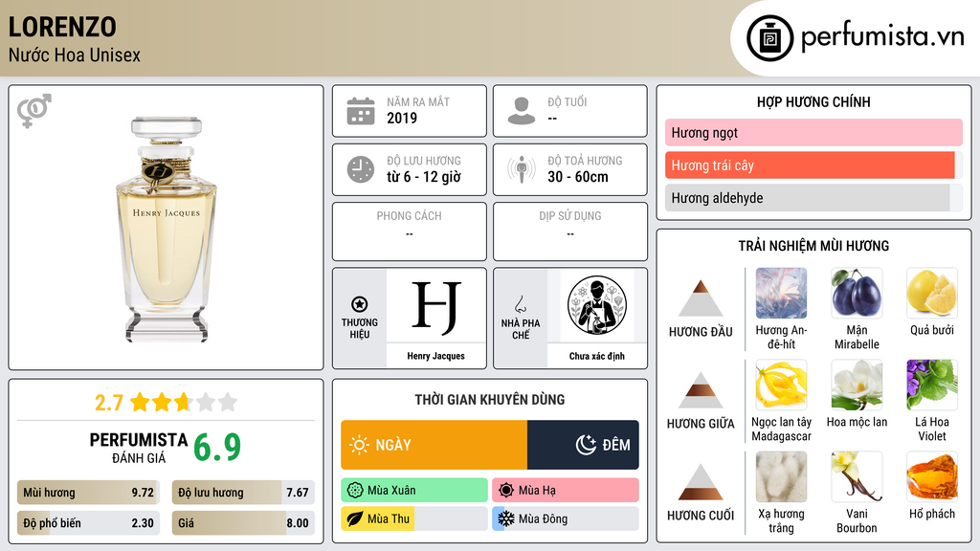The image size is (980, 551).
Task: Click the perfumer illustration above Chưa xác định
Action: [597, 305]
